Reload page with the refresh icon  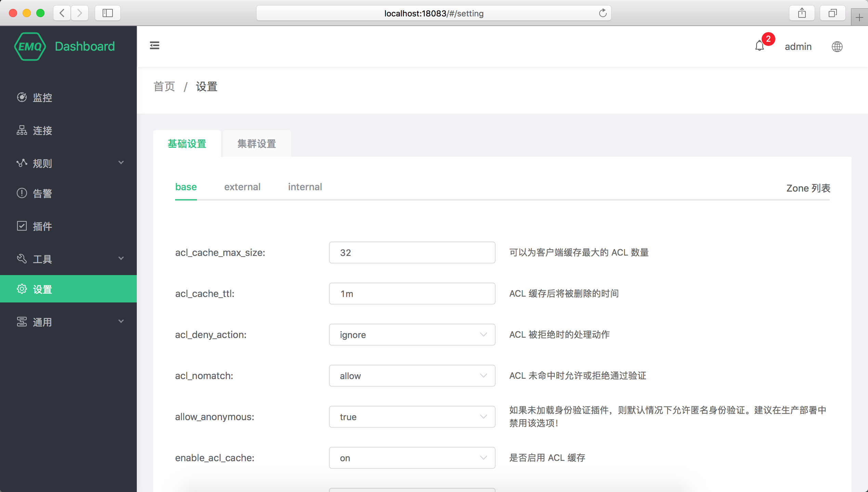click(603, 13)
